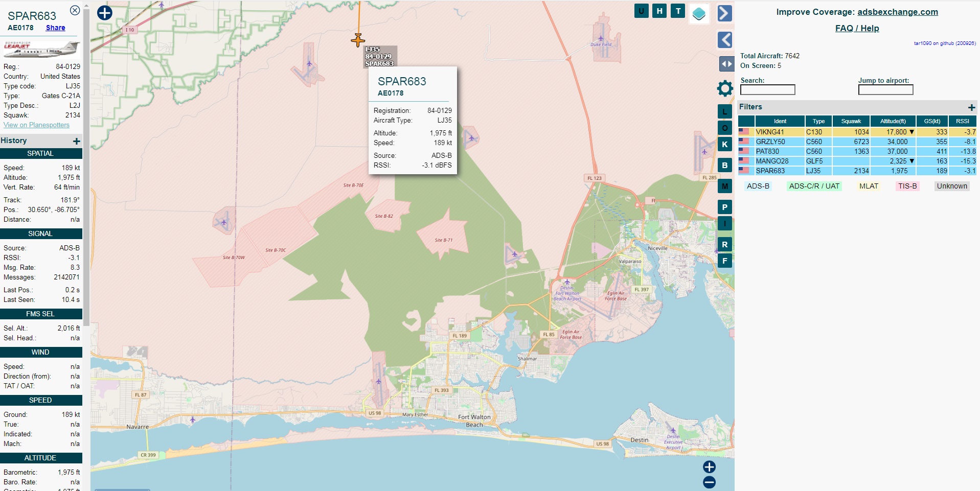This screenshot has height=491, width=980.
Task: Select the MANGO28 aircraft row
Action: tap(857, 161)
